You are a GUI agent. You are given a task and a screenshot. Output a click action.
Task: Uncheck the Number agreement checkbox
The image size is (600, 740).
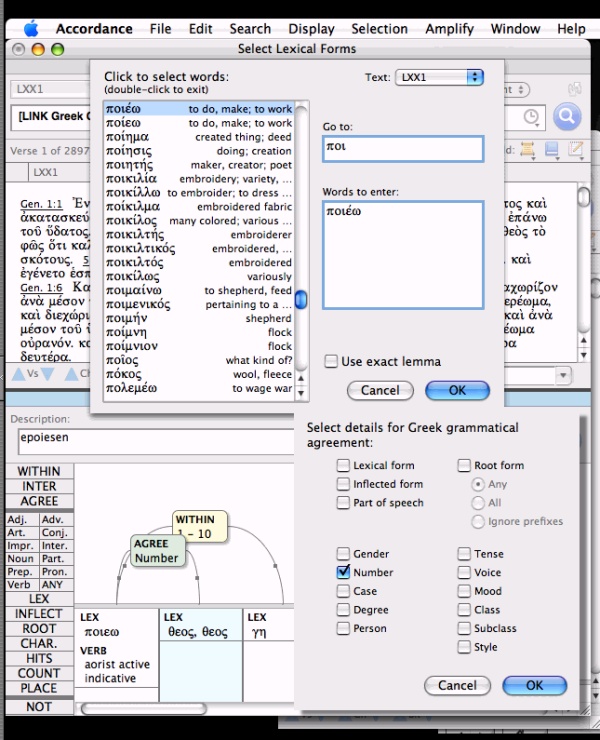click(x=343, y=572)
